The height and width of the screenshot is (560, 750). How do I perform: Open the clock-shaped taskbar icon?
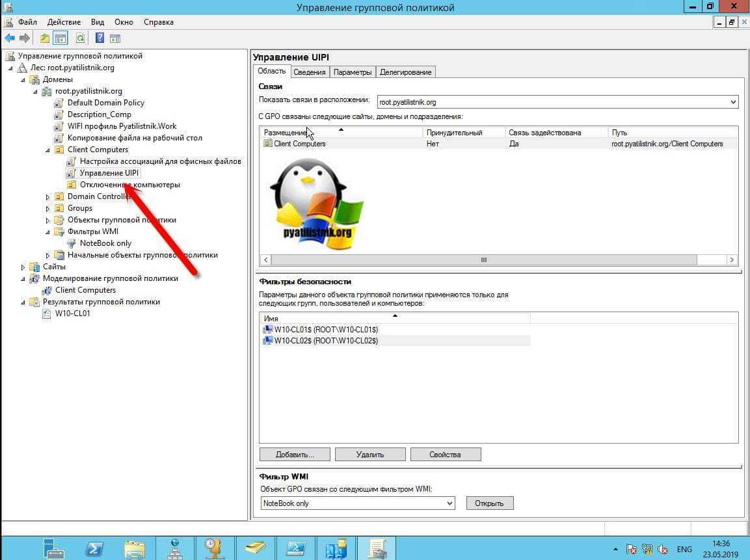pos(214,548)
